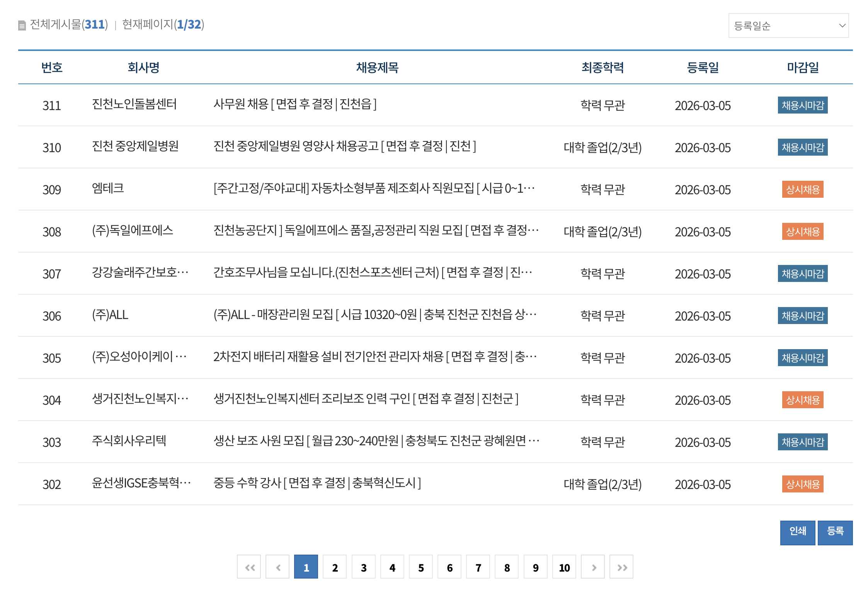Viewport: 868px width, 611px height.
Task: Open the 진천노인돌봄센터 사무원 채용 posting
Action: coord(294,104)
